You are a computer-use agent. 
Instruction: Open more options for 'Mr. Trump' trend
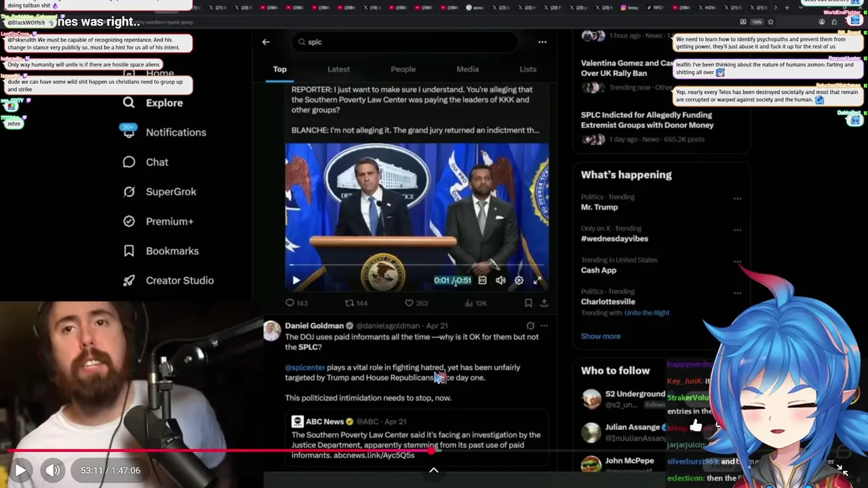737,199
